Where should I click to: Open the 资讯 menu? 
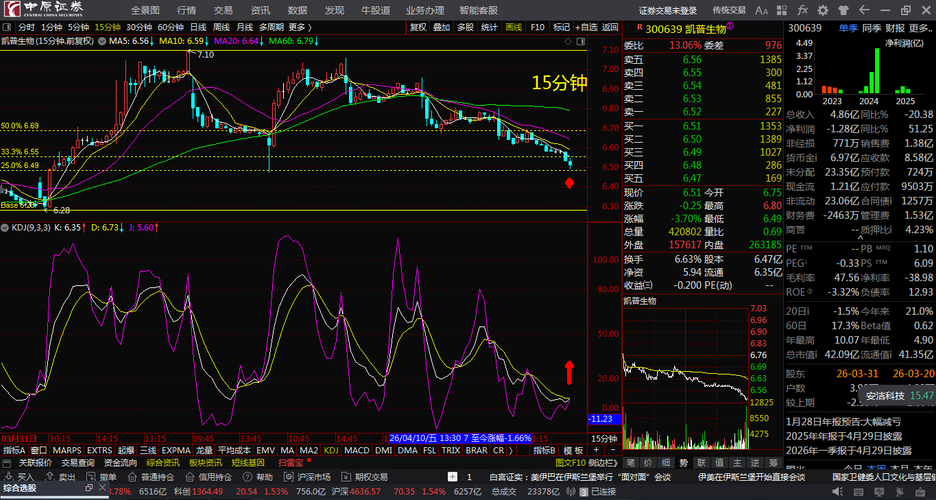260,10
